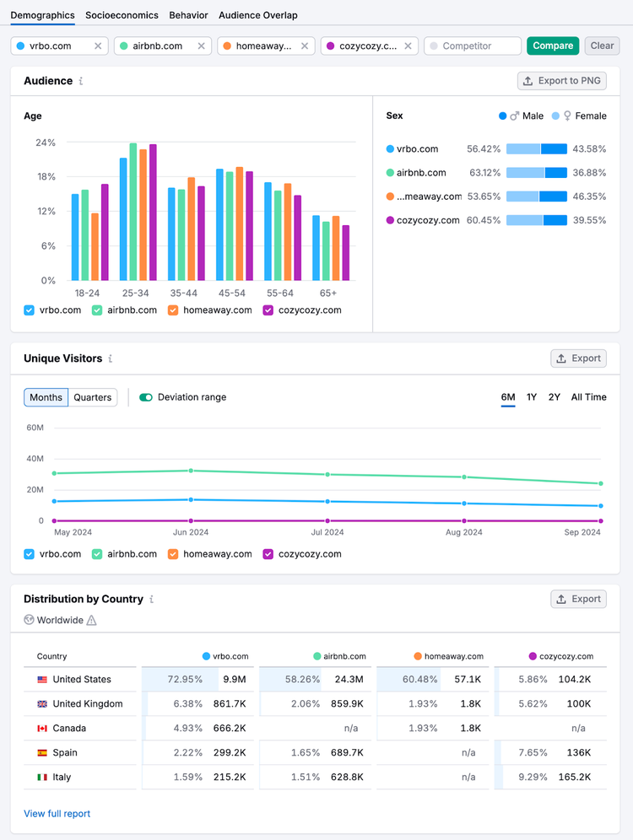Image resolution: width=633 pixels, height=840 pixels.
Task: Clear the cozycozy.com competitor chip
Action: (408, 46)
